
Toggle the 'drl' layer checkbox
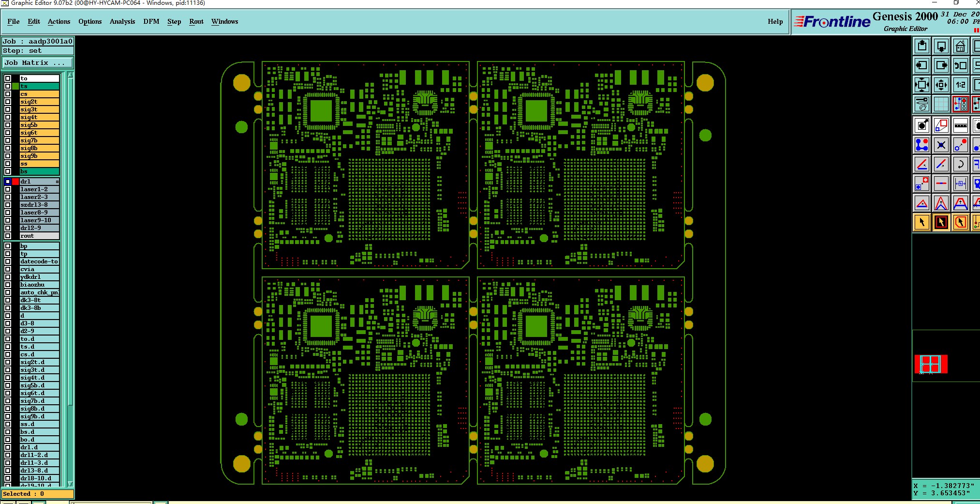coord(8,182)
